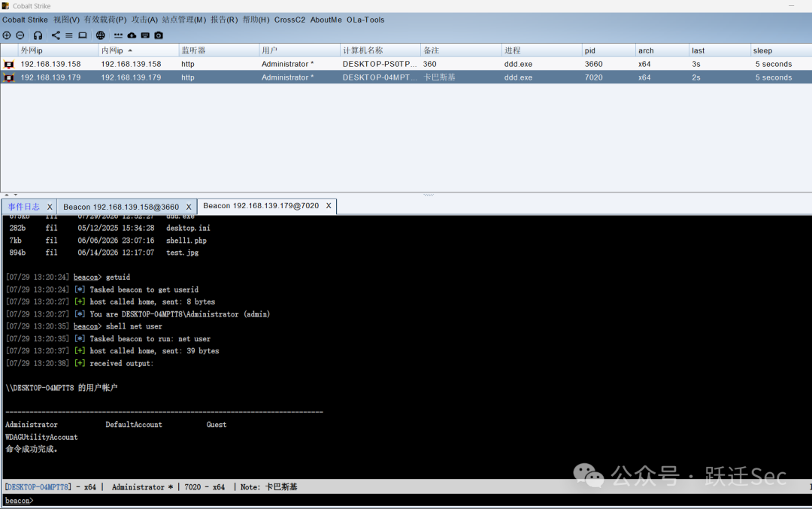Click desktop.ini in beacon file listing

pyautogui.click(x=188, y=228)
